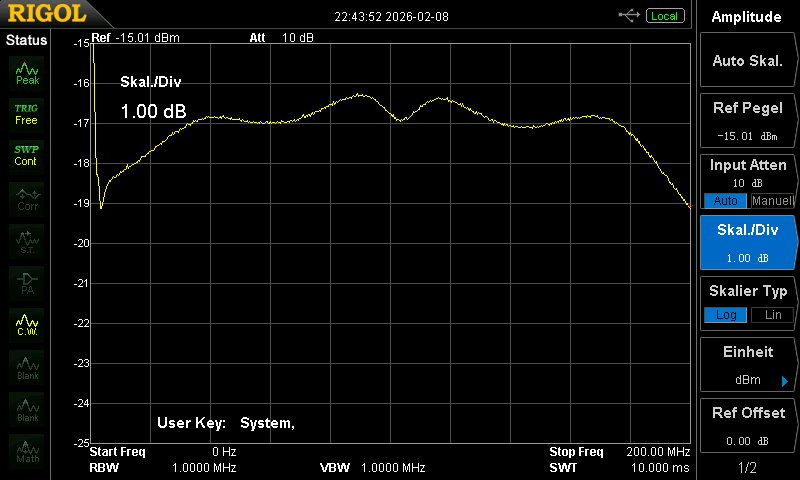This screenshot has height=480, width=800.
Task: Click the SWP Cont sweep icon
Action: [x=27, y=156]
